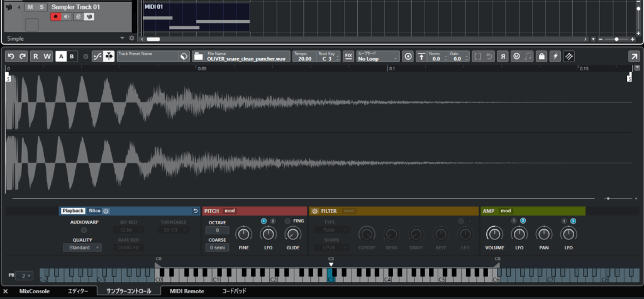This screenshot has width=644, height=299.
Task: Click the Normalize sample icon
Action: [x=421, y=56]
